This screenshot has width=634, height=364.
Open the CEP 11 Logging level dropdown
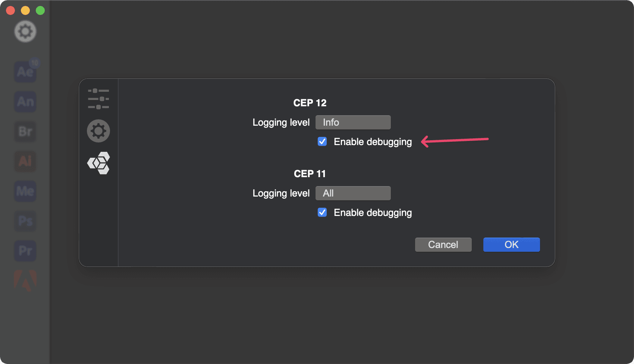point(353,193)
